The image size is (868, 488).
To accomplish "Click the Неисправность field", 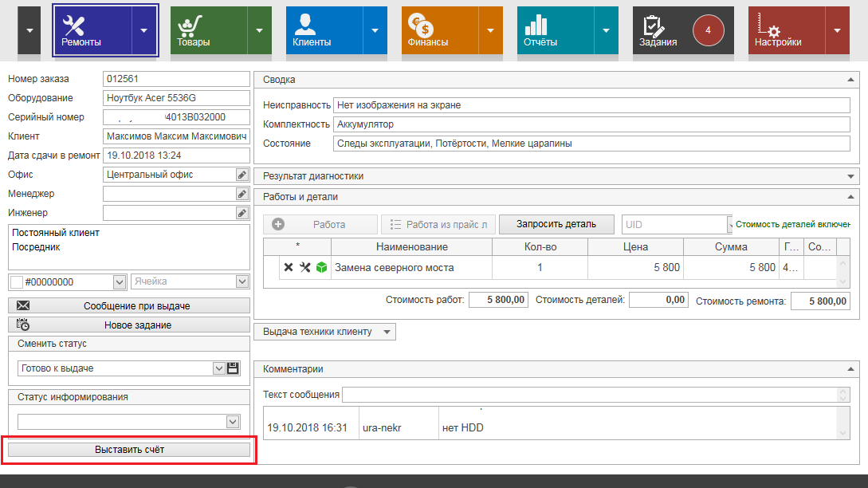I will tap(591, 105).
